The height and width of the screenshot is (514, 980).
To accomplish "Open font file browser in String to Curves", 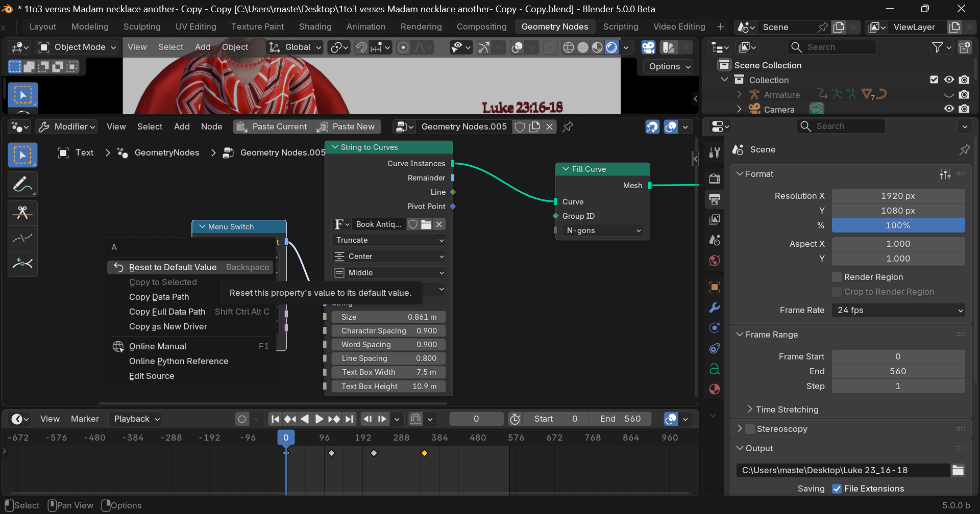I will (426, 224).
